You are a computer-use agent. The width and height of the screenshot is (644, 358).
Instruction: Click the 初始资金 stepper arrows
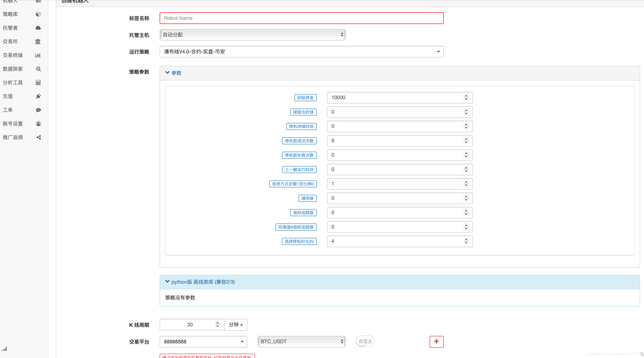coord(466,98)
